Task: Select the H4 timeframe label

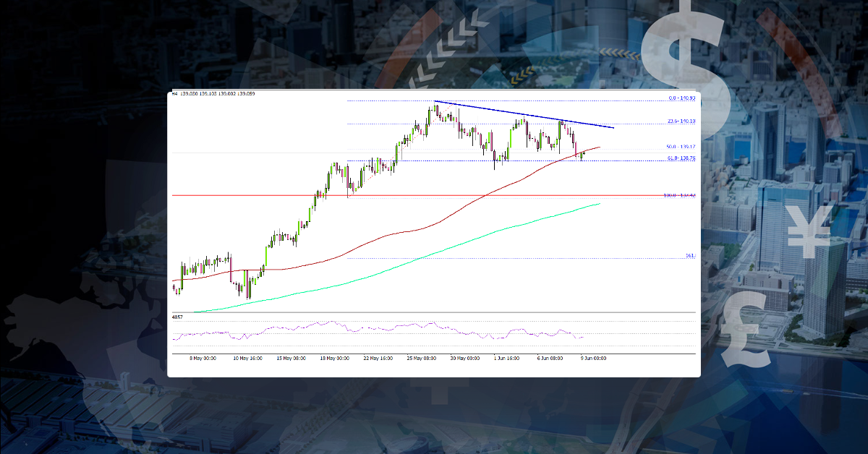Action: coord(175,93)
